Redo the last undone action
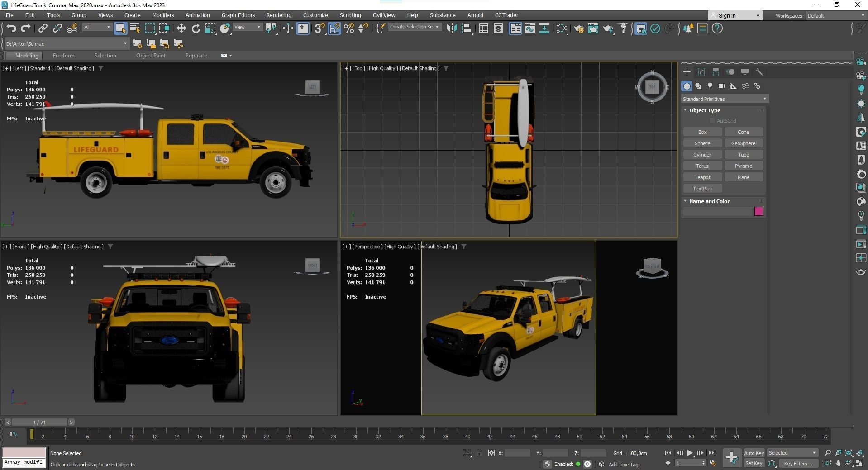The height and width of the screenshot is (470, 868). pos(26,28)
